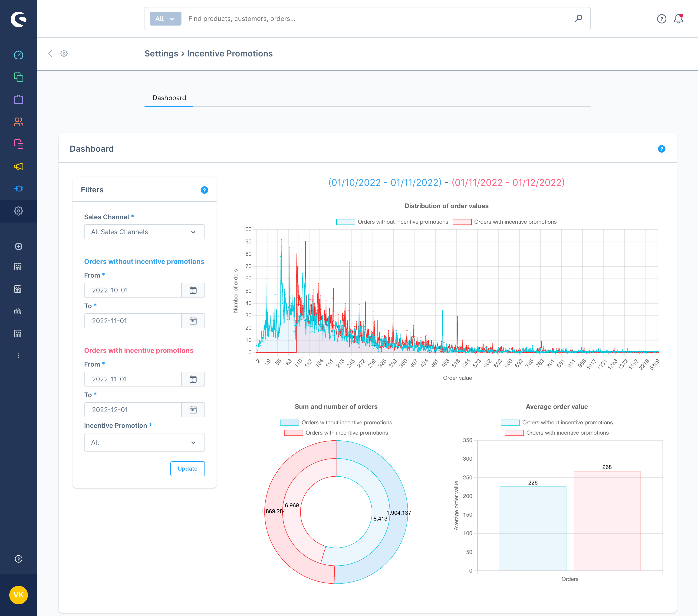Click the Sum and number of orders title
This screenshot has height=616, width=698.
pyautogui.click(x=336, y=407)
